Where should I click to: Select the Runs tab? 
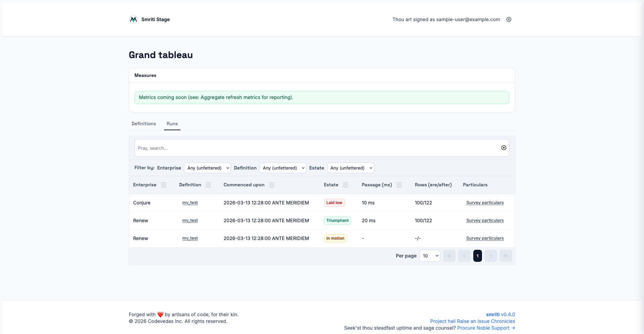point(172,124)
